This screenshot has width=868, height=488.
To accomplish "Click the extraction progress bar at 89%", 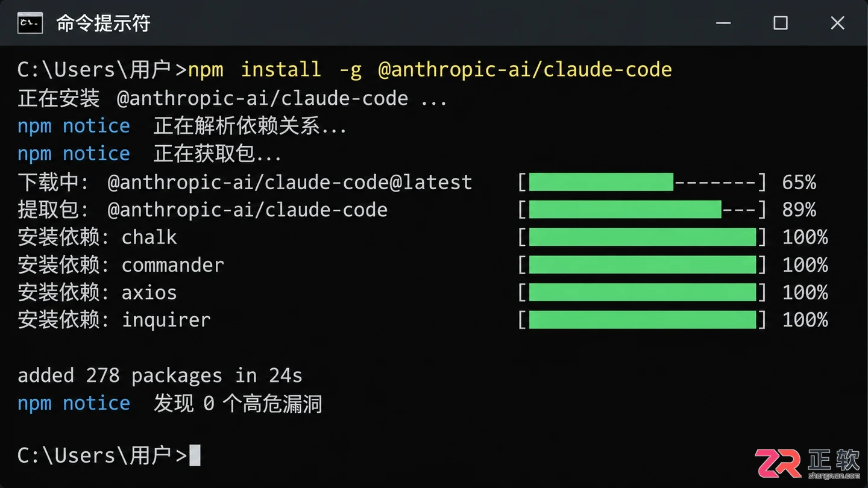I will tap(642, 209).
